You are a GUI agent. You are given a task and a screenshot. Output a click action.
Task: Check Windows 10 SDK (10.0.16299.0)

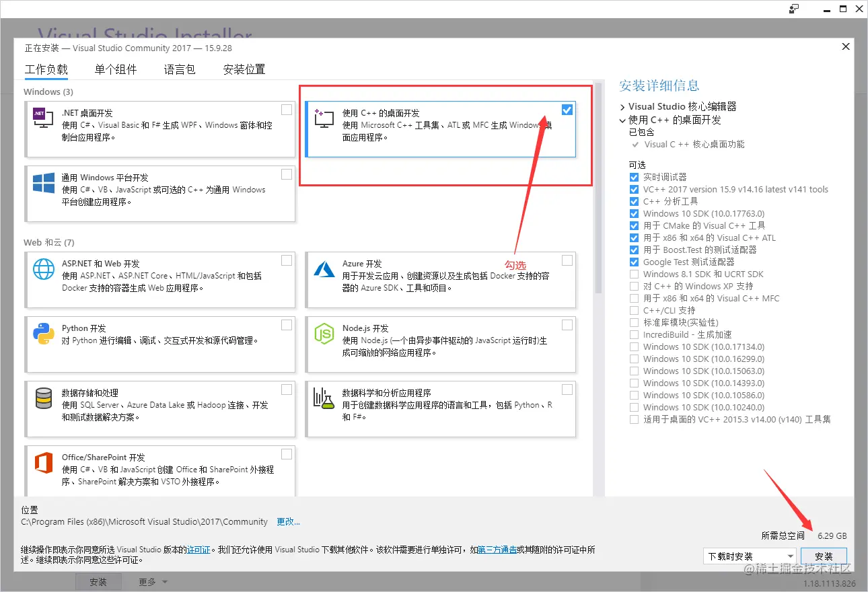click(634, 359)
